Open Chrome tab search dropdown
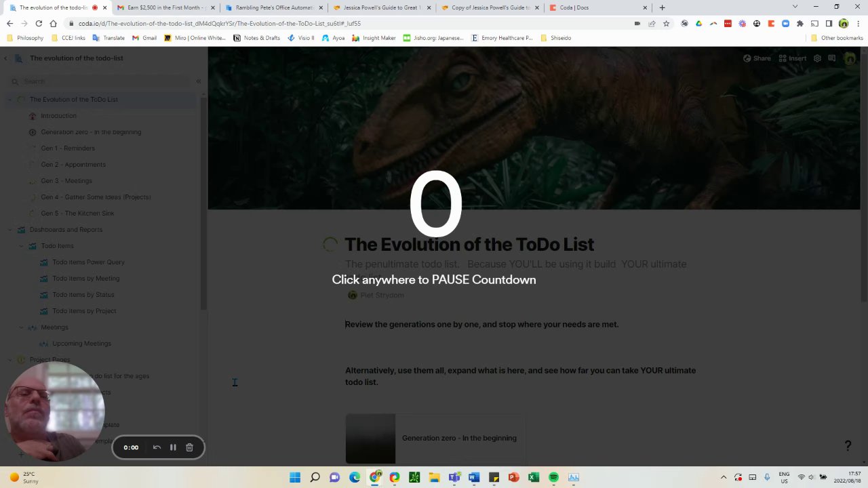This screenshot has width=868, height=488. [x=795, y=7]
